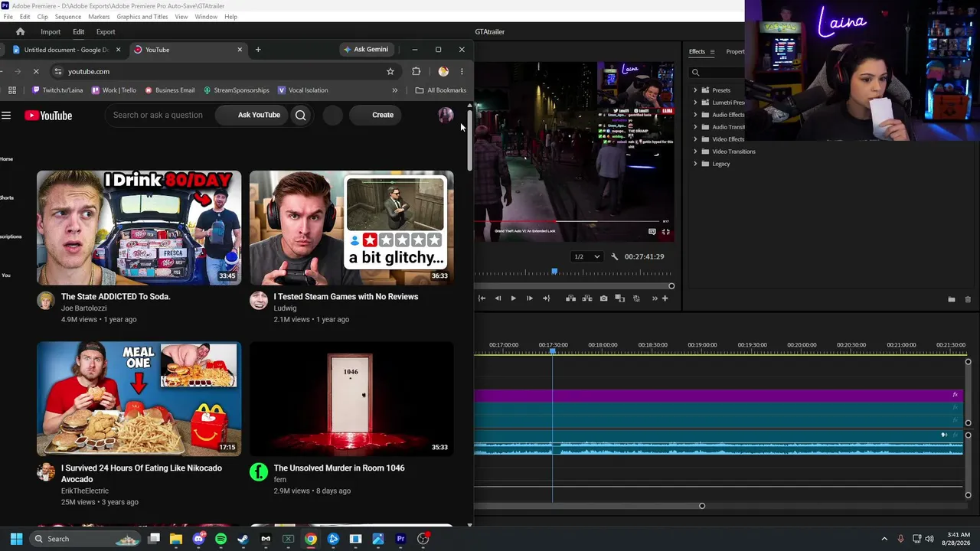Open the YouTube account avatar menu
Image resolution: width=980 pixels, height=551 pixels.
tap(446, 115)
